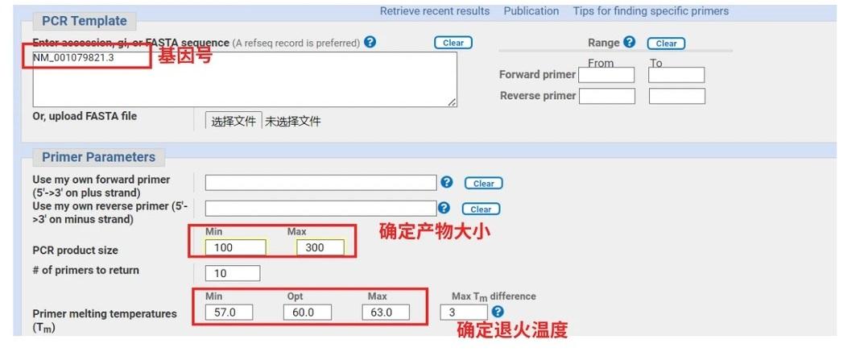Screen dimensions: 868x352
Task: Clear the own reverse primer field
Action: point(481,209)
